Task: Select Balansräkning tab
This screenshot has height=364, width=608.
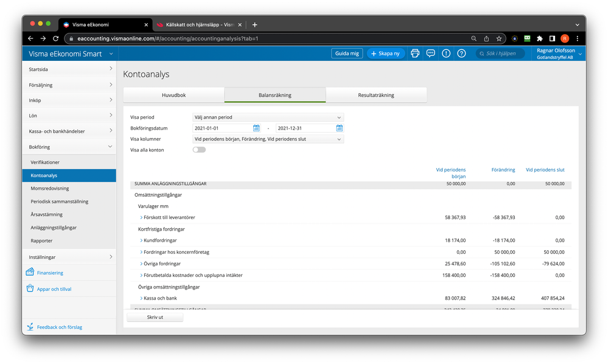Action: point(275,95)
